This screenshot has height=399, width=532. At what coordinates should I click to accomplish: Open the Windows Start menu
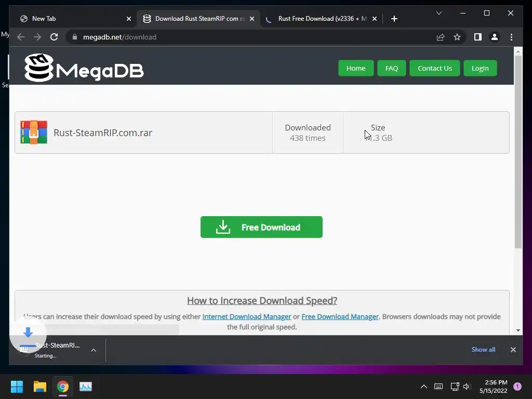[17, 387]
